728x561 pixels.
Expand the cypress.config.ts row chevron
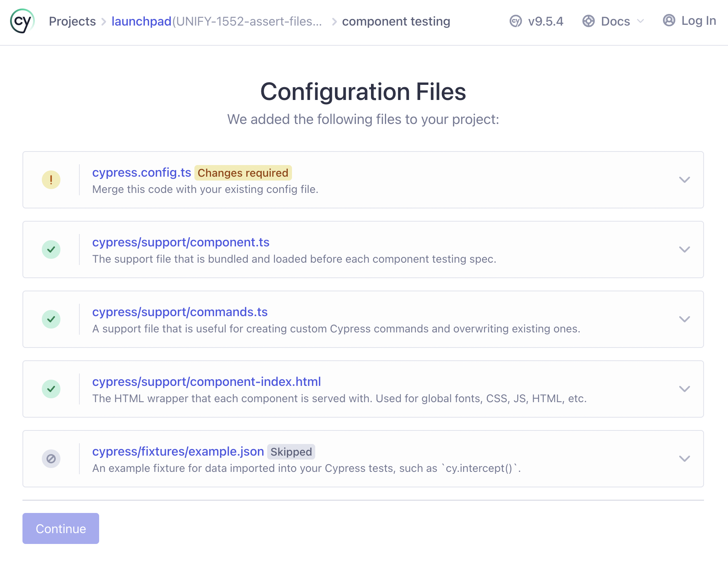point(685,180)
